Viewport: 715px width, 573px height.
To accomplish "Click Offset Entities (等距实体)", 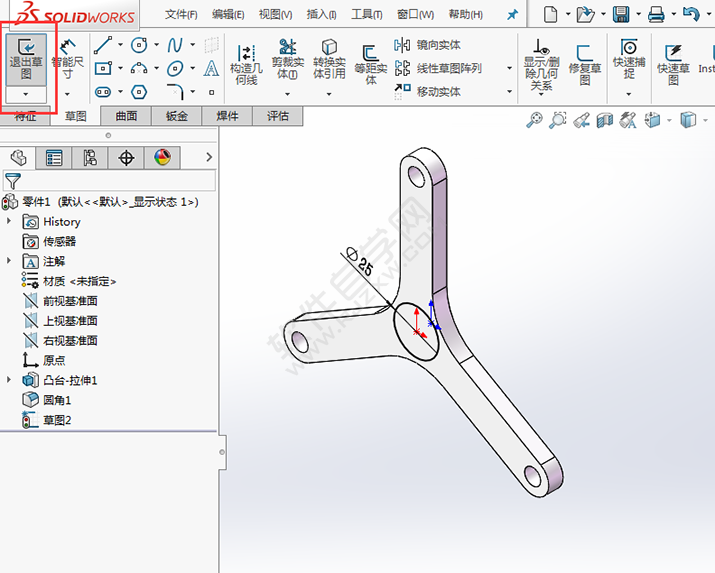I will tap(371, 64).
